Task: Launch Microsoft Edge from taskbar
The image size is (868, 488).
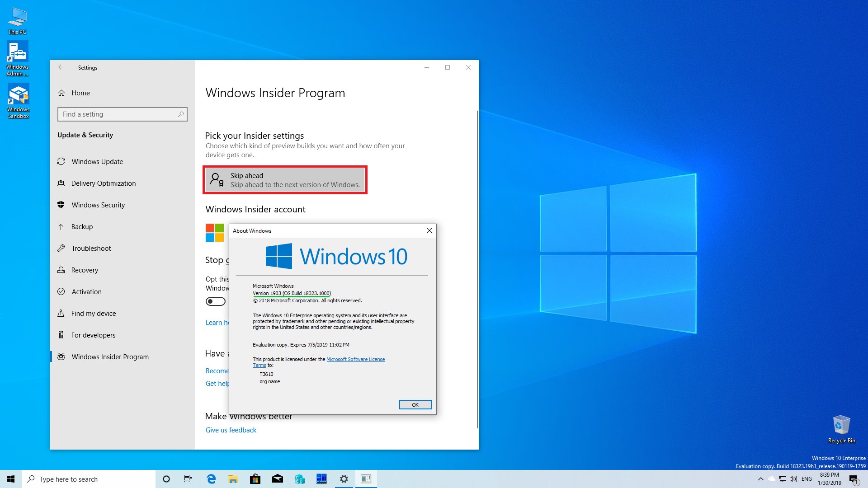Action: (211, 479)
